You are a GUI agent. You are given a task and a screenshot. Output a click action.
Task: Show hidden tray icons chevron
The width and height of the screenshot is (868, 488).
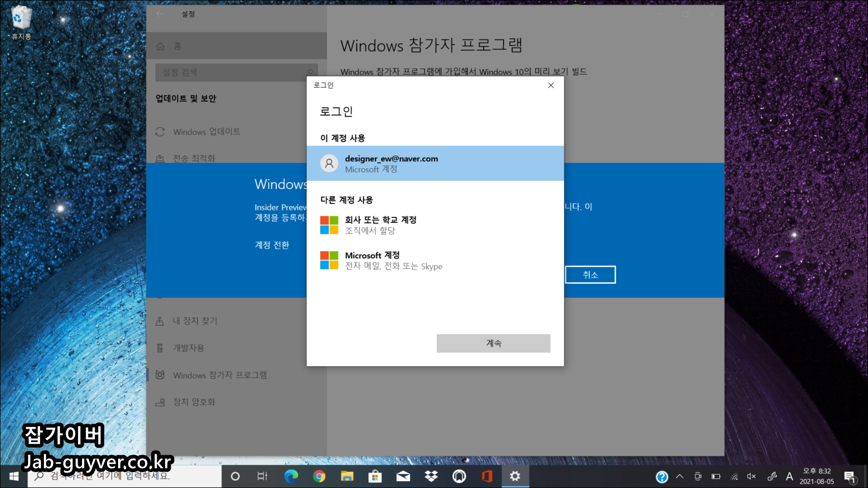[679, 476]
